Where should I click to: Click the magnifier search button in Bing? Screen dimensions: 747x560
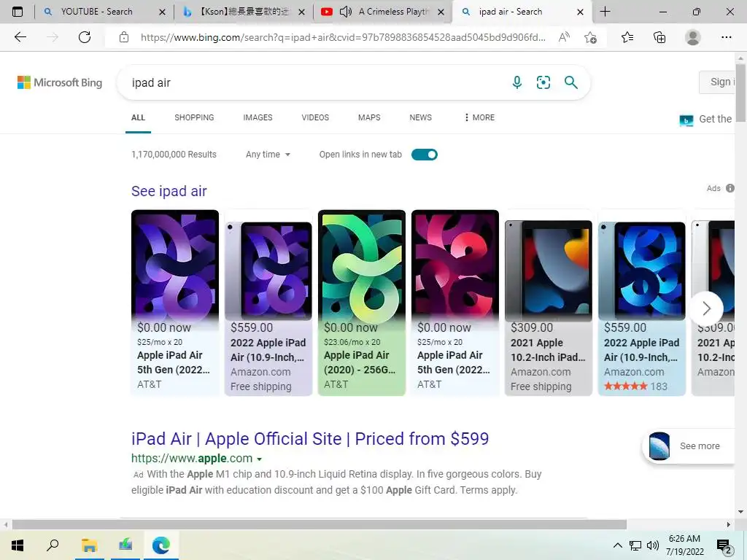click(570, 82)
